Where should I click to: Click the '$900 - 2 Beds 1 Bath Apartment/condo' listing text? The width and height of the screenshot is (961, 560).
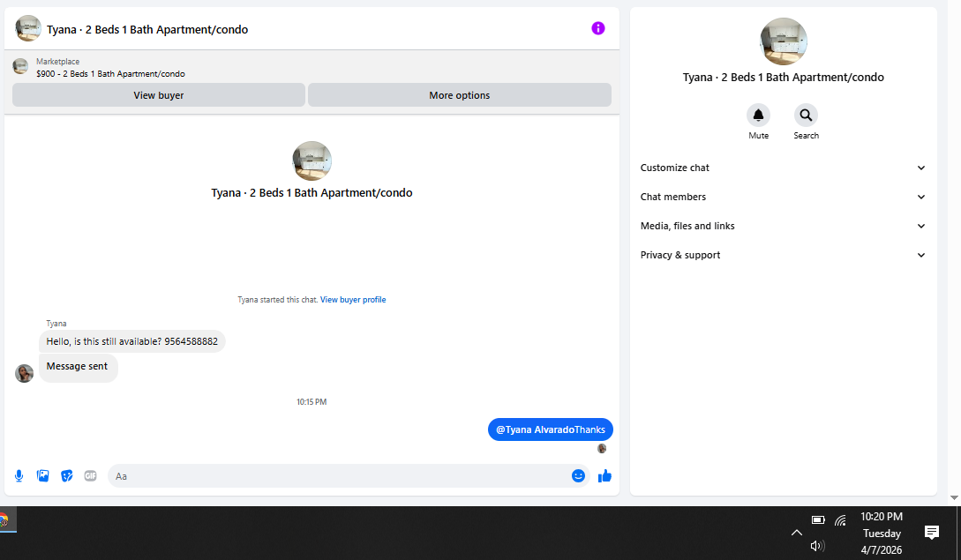(x=110, y=73)
